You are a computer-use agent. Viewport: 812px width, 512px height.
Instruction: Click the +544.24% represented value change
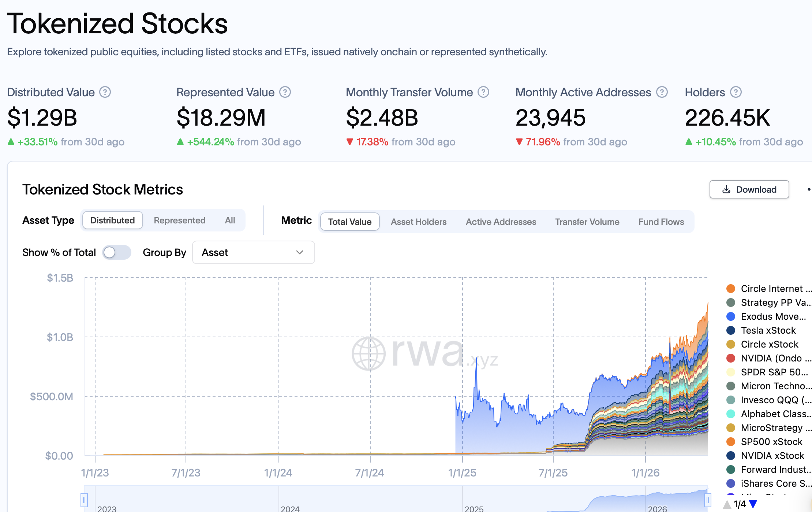[x=210, y=142]
